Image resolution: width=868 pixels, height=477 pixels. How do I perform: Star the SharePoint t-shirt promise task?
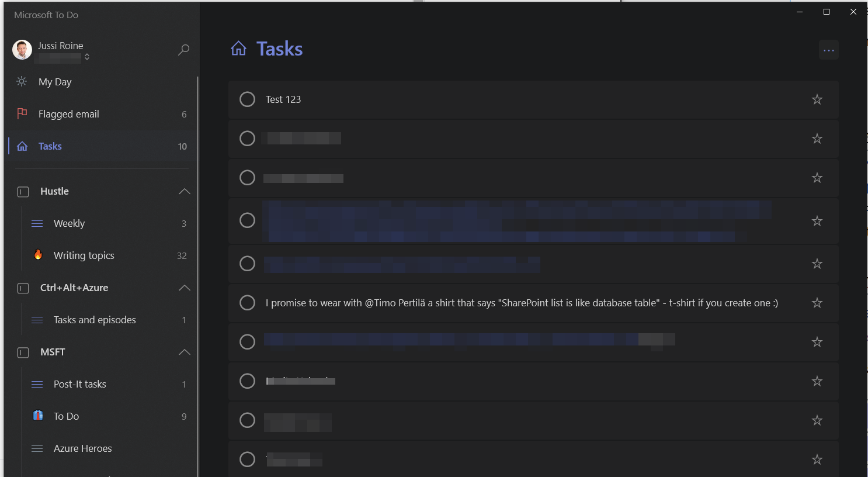(x=817, y=303)
